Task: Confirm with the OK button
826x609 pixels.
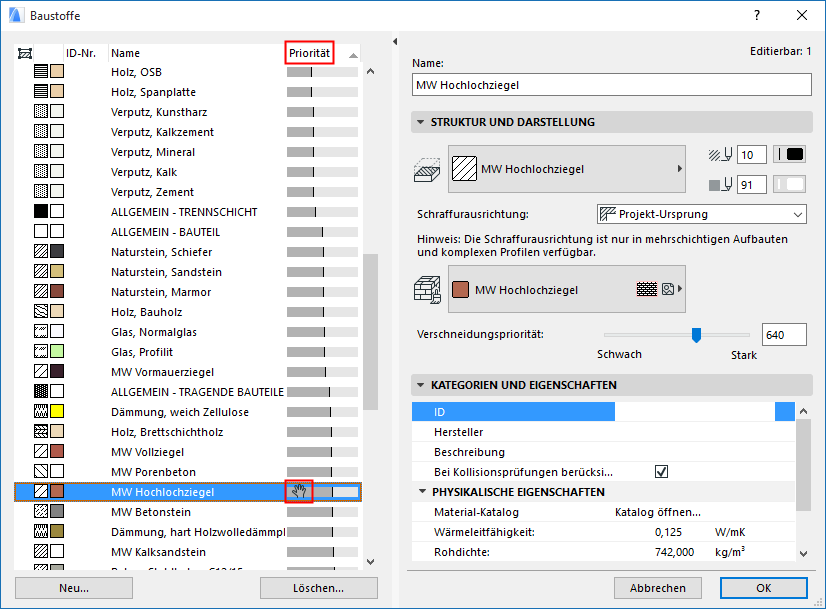Action: [x=764, y=588]
